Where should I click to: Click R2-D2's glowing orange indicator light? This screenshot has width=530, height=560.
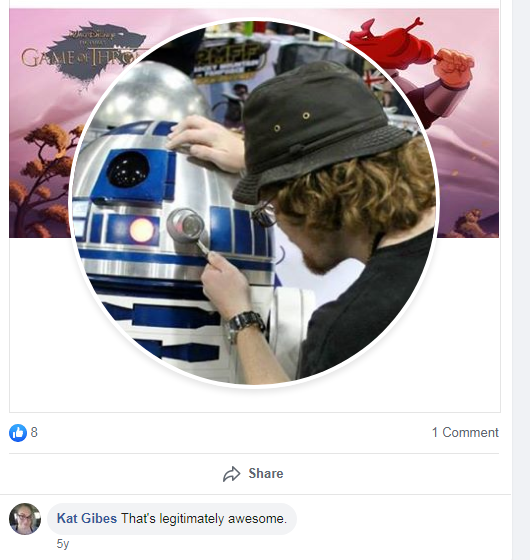[141, 230]
